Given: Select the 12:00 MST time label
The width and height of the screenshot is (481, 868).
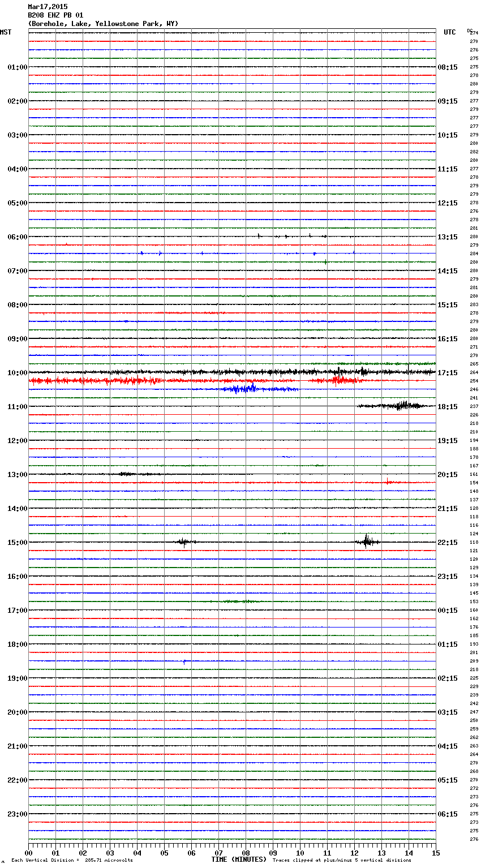Looking at the screenshot, I should click(17, 441).
